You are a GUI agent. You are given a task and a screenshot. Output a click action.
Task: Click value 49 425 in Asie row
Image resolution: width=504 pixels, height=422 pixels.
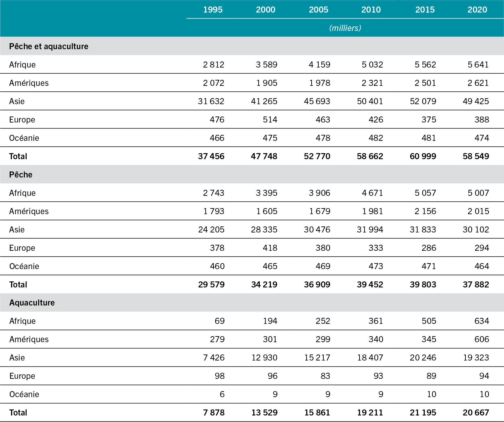pos(476,101)
